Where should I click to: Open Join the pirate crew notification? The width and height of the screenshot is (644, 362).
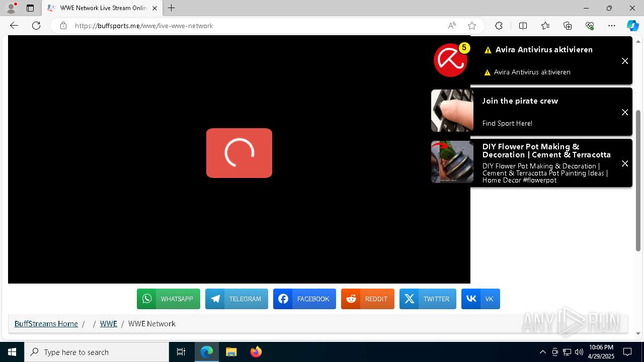click(x=520, y=101)
